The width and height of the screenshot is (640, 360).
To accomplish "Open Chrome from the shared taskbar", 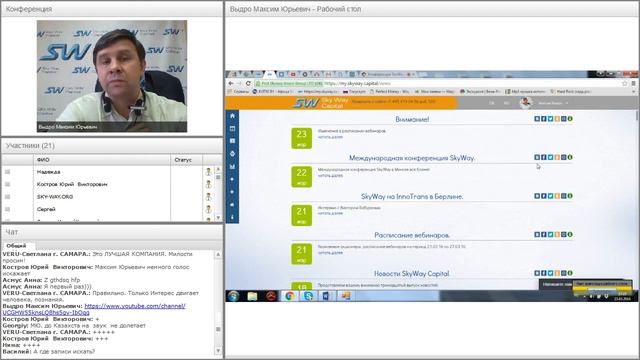I will point(289,296).
